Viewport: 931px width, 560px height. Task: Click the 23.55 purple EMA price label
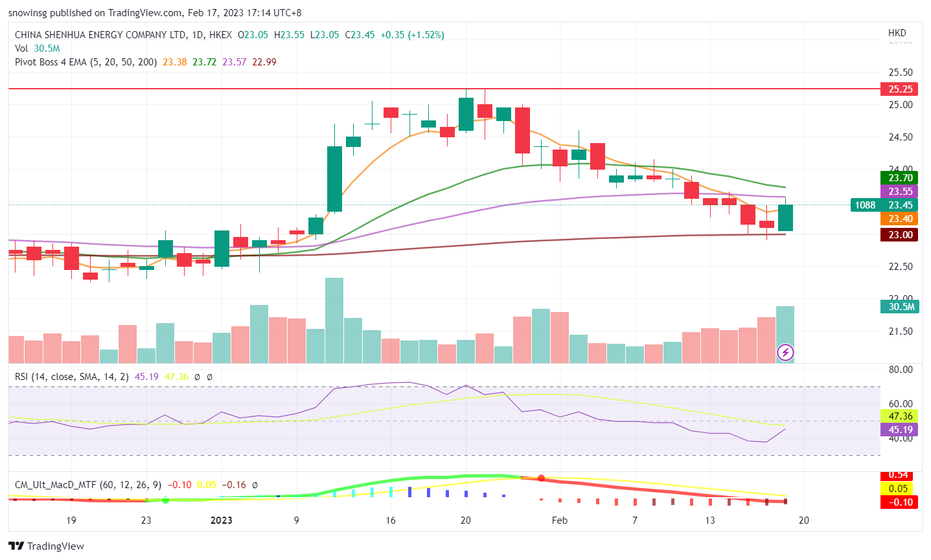click(x=900, y=192)
